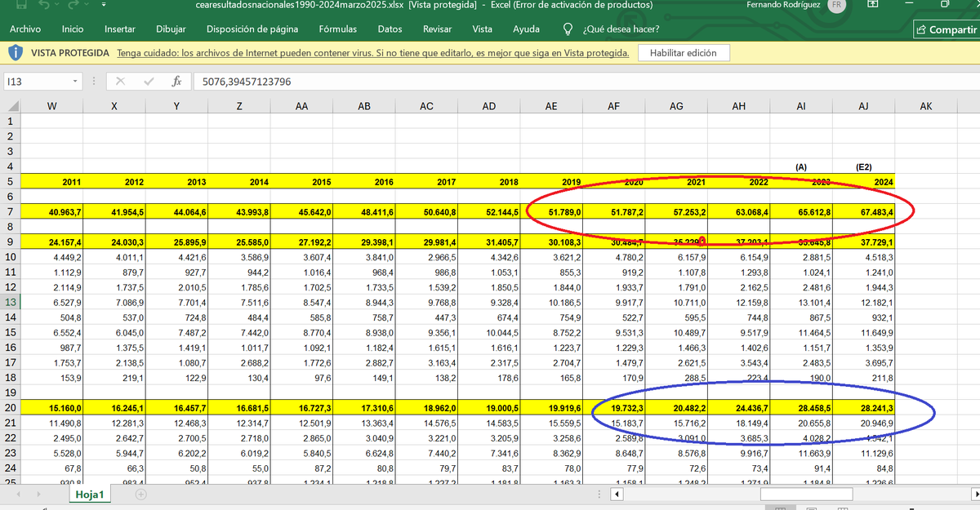Select column AB header
This screenshot has width=980, height=510.
click(364, 106)
